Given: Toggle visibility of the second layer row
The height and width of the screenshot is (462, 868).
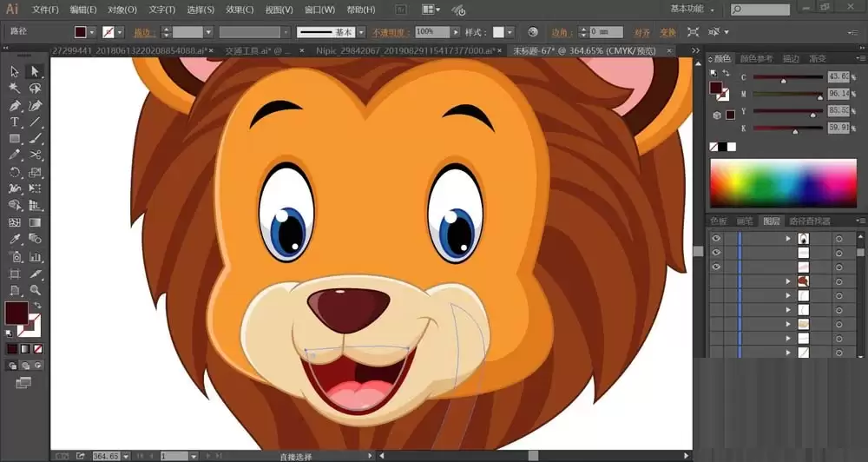Looking at the screenshot, I should [716, 253].
